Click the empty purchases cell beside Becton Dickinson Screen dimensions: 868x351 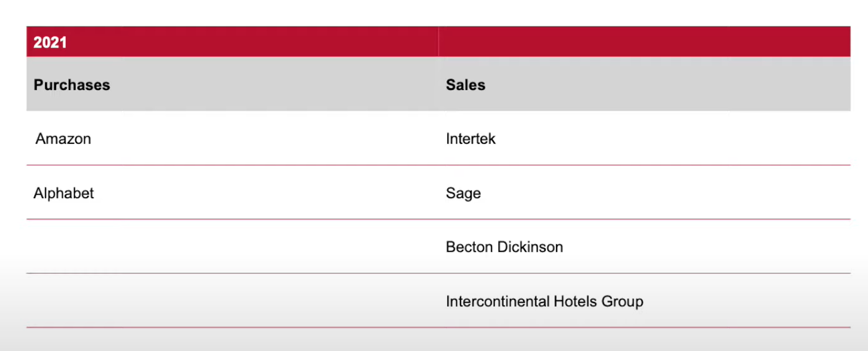coord(232,247)
